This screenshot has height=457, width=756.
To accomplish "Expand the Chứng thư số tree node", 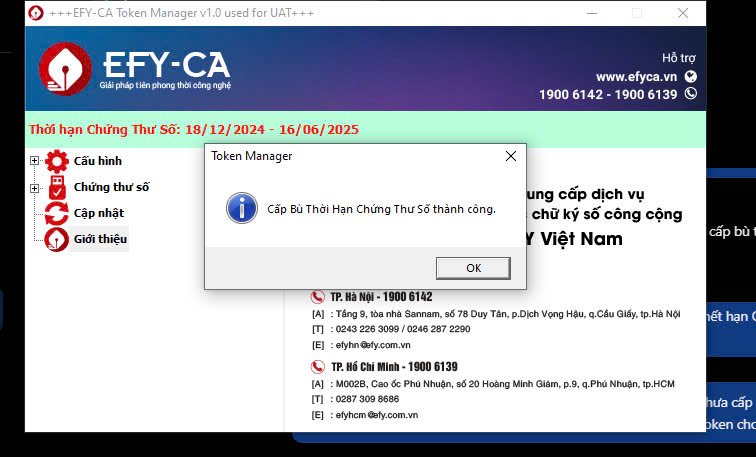I will 34,188.
